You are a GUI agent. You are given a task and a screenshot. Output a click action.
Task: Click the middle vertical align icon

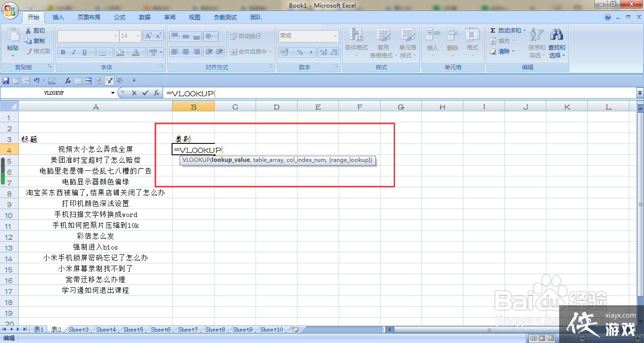pyautogui.click(x=186, y=36)
